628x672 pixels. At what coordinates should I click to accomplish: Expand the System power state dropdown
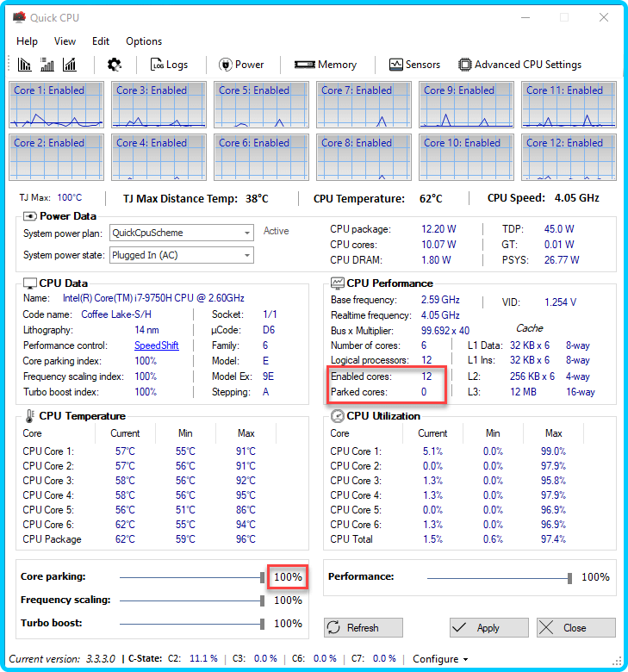point(246,255)
